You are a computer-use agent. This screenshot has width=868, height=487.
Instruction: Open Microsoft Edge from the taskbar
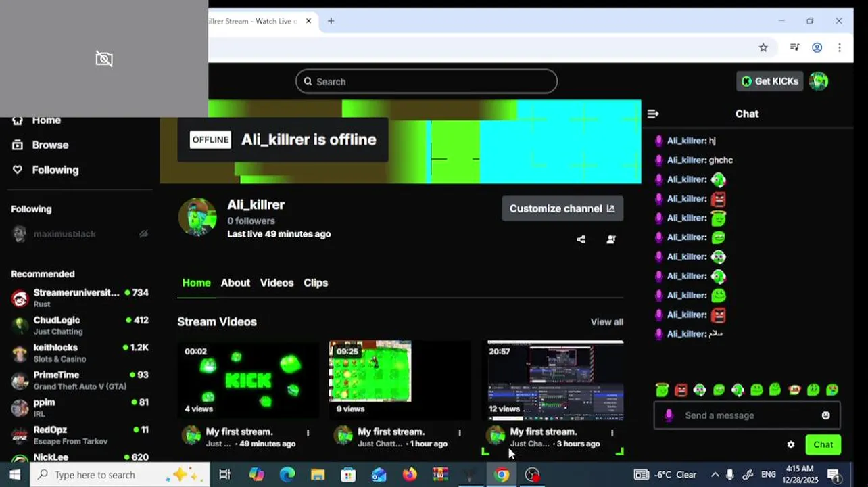[287, 475]
